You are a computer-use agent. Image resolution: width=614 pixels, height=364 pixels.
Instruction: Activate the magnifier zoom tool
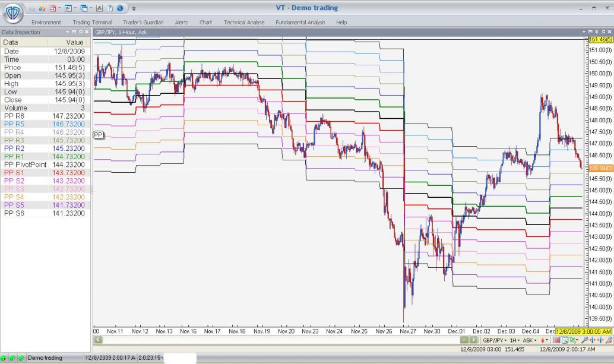pos(584,340)
